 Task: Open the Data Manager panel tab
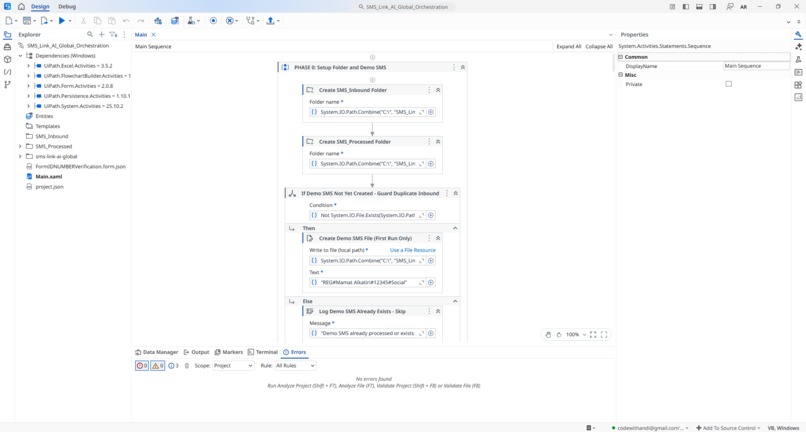(x=157, y=352)
